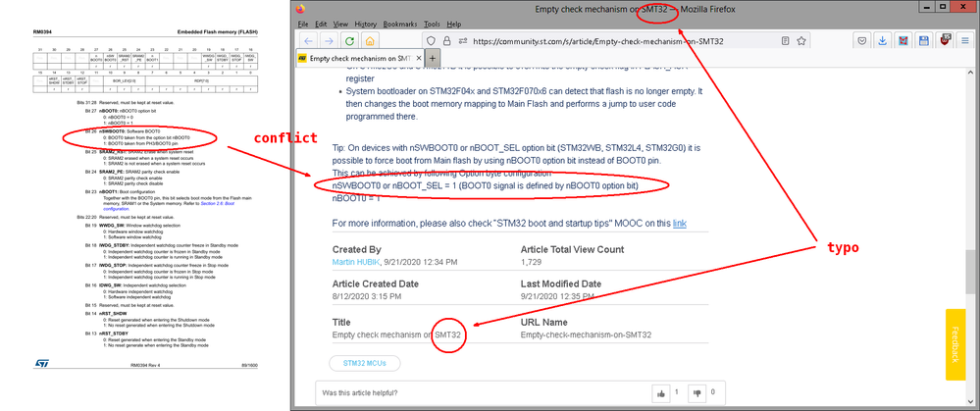Open the Martin HUBIK author profile link
This screenshot has width=980, height=411.
[x=356, y=262]
